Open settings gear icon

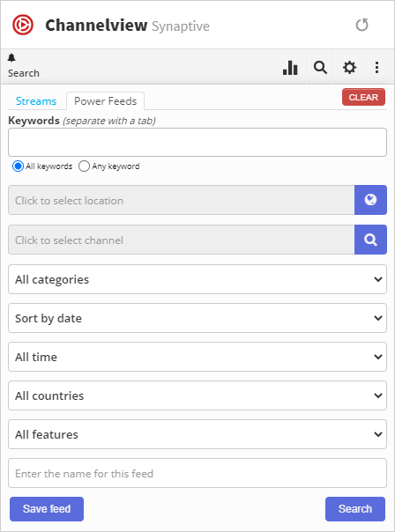pos(349,68)
